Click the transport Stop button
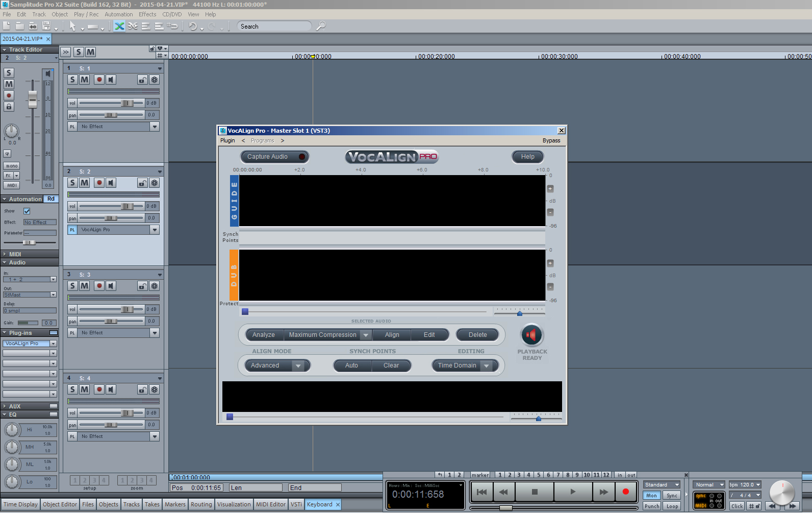The image size is (812, 513). coord(535,492)
